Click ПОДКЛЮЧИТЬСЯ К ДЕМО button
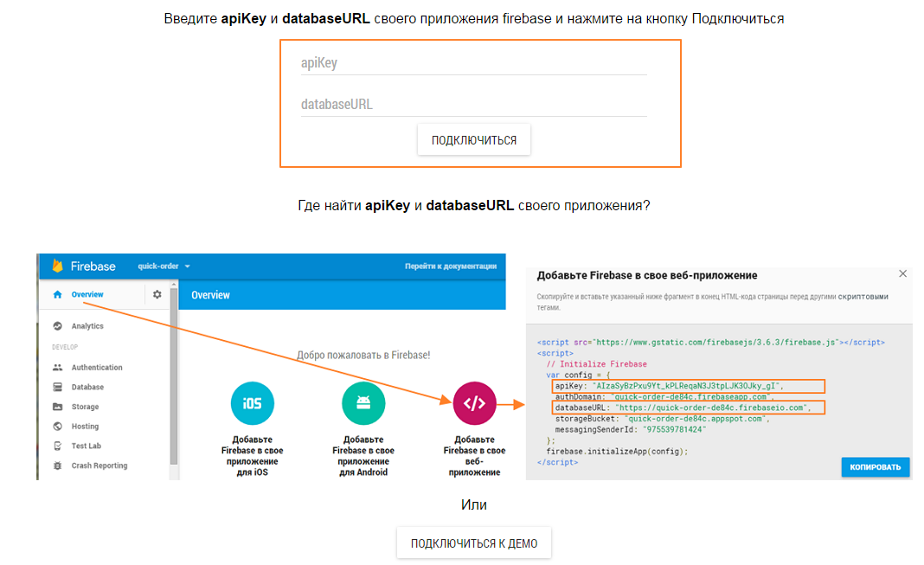The height and width of the screenshot is (565, 924). [474, 543]
